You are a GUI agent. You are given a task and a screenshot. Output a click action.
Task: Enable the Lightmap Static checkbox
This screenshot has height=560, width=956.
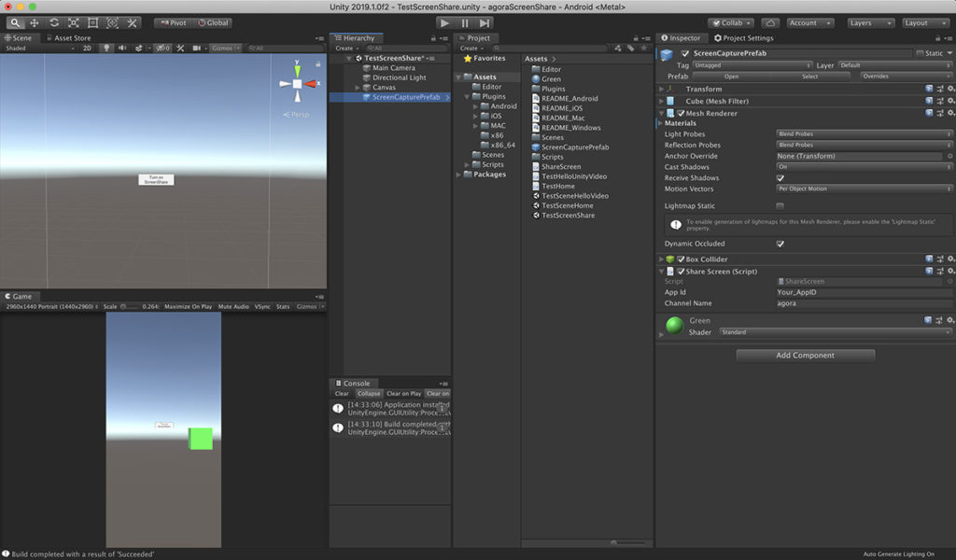[x=780, y=206]
